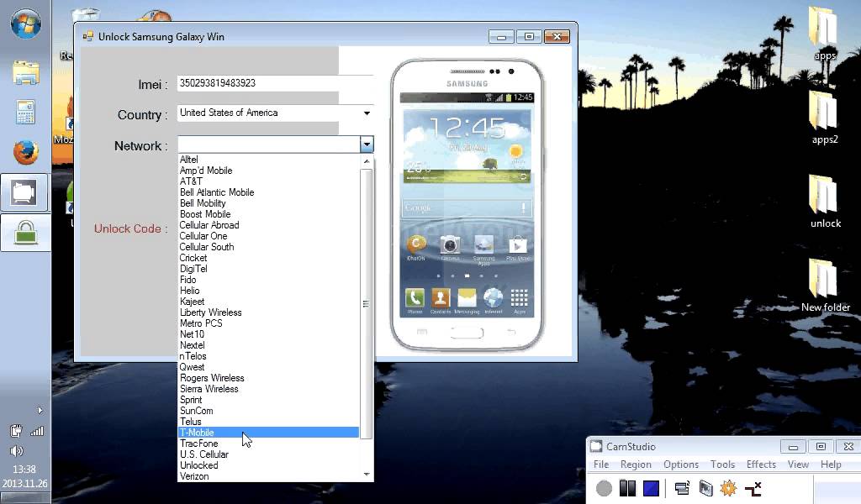This screenshot has width=861, height=504.
Task: Select highlighted T-Mobile network
Action: (x=269, y=433)
